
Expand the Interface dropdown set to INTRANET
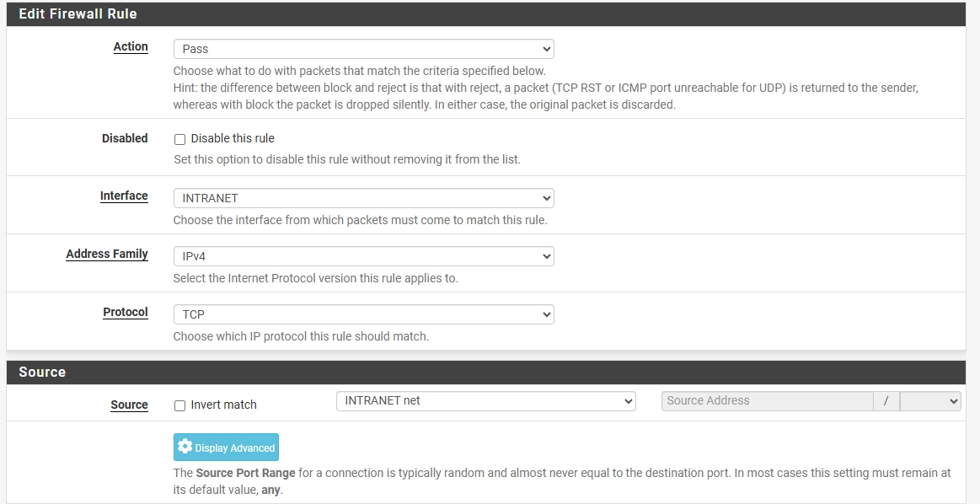pyautogui.click(x=363, y=198)
